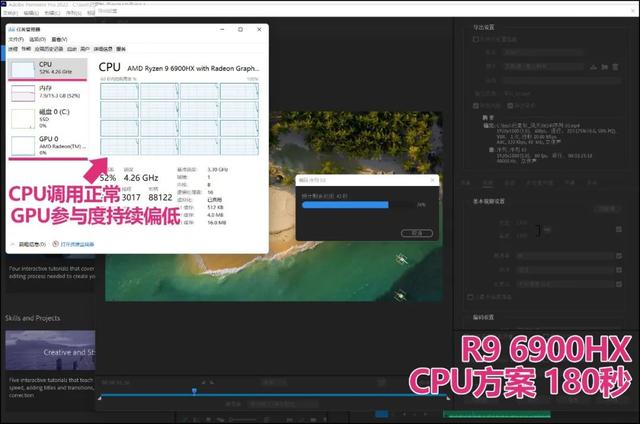Open the Creative and St... tutorial thumbnail
Viewport: 640px width, 424px height.
point(50,350)
